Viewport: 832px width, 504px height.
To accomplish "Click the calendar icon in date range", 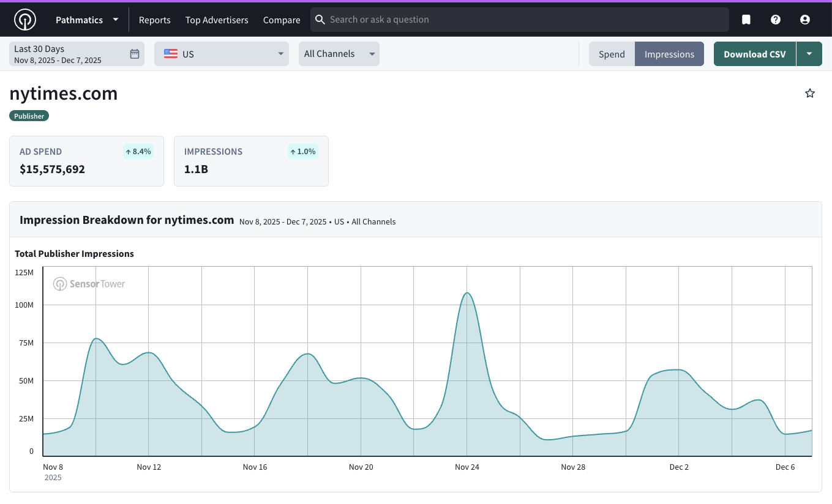I will 135,54.
